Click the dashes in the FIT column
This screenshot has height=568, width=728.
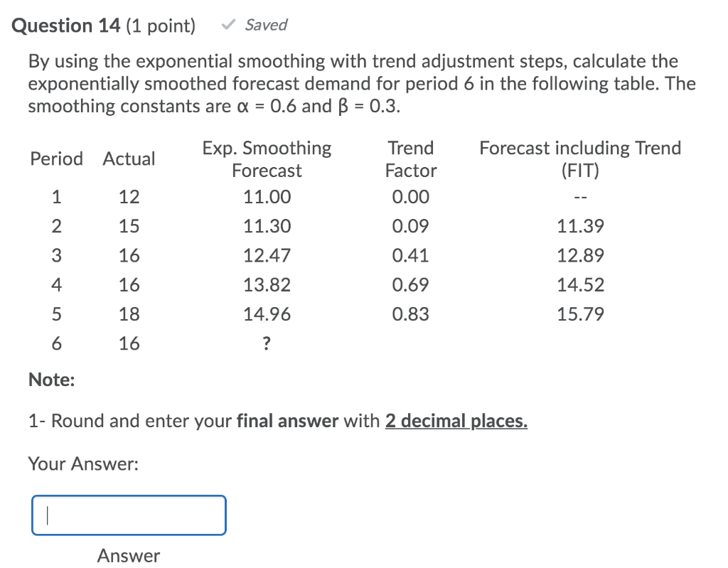click(x=580, y=197)
